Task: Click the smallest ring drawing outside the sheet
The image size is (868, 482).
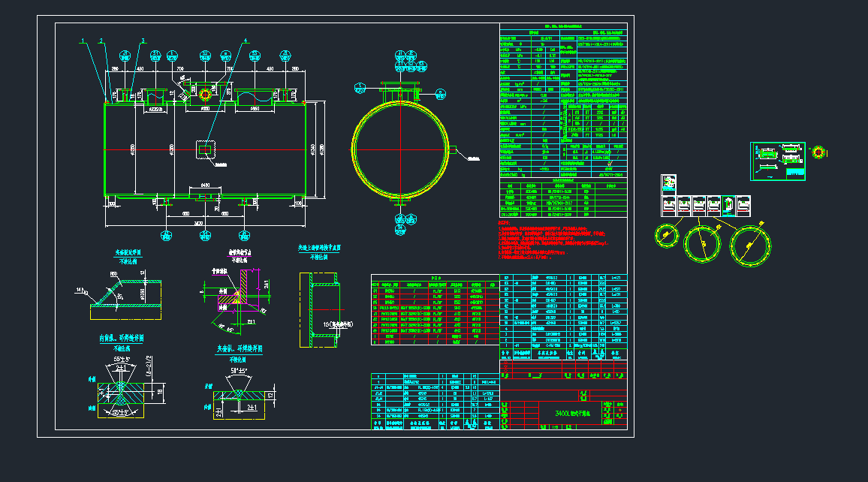Action: [x=666, y=235]
